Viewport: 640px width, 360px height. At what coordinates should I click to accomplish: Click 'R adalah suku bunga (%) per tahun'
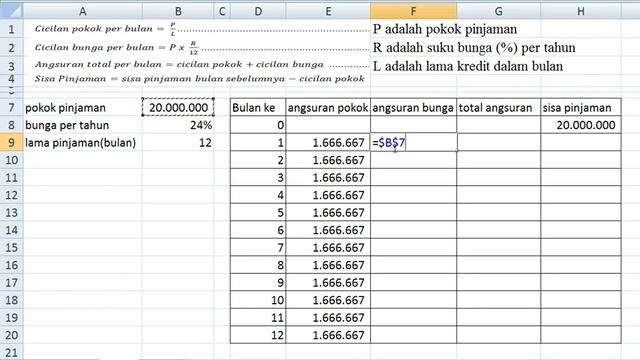[x=474, y=47]
